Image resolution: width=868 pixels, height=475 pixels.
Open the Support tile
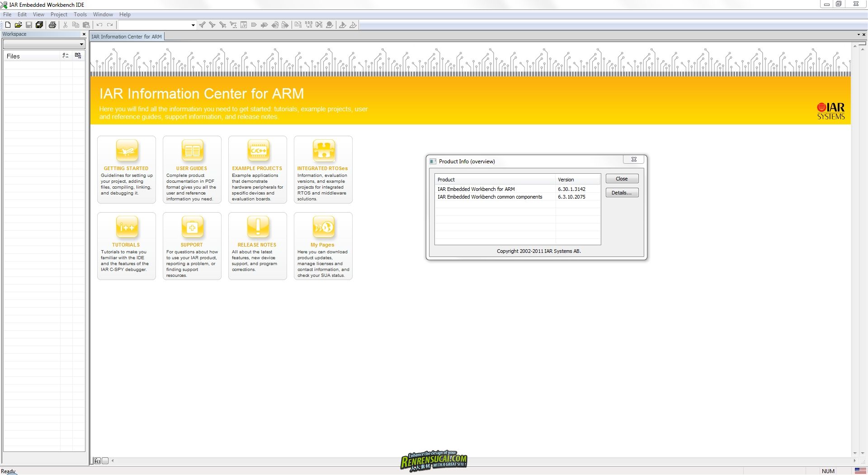click(x=192, y=246)
